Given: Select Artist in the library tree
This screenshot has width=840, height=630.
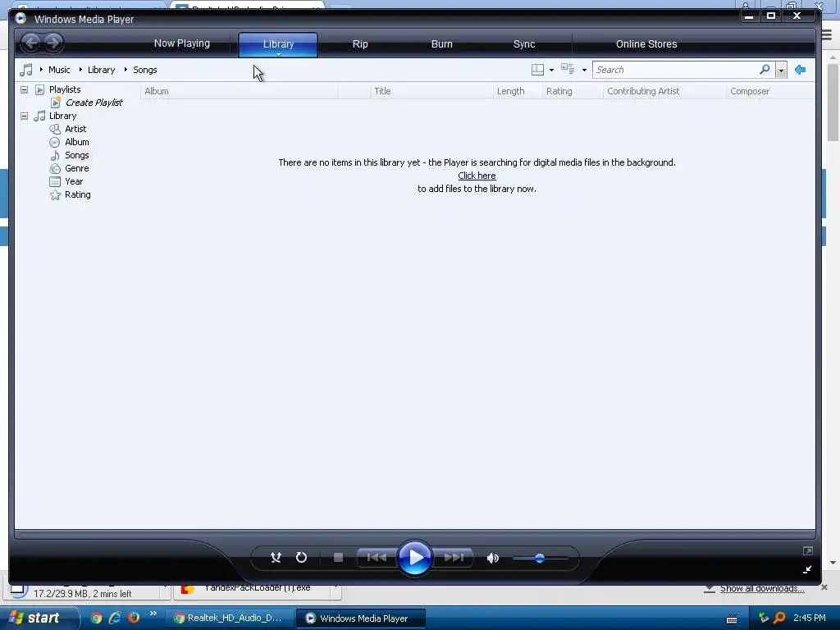Looking at the screenshot, I should click(x=75, y=129).
